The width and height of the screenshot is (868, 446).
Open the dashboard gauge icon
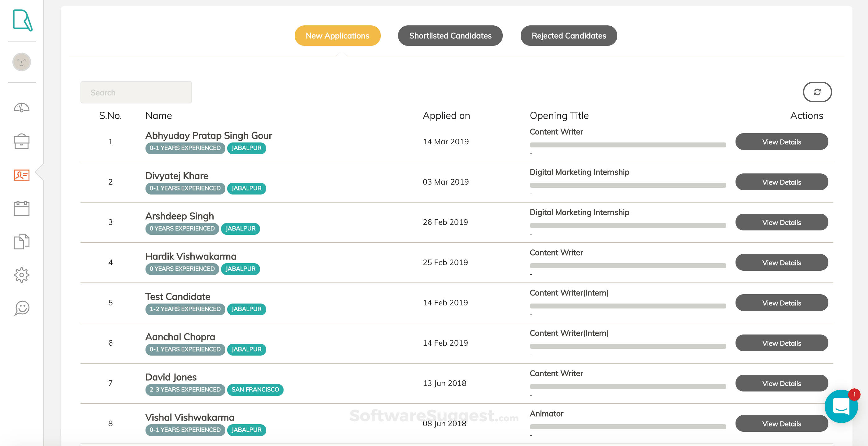(x=22, y=107)
